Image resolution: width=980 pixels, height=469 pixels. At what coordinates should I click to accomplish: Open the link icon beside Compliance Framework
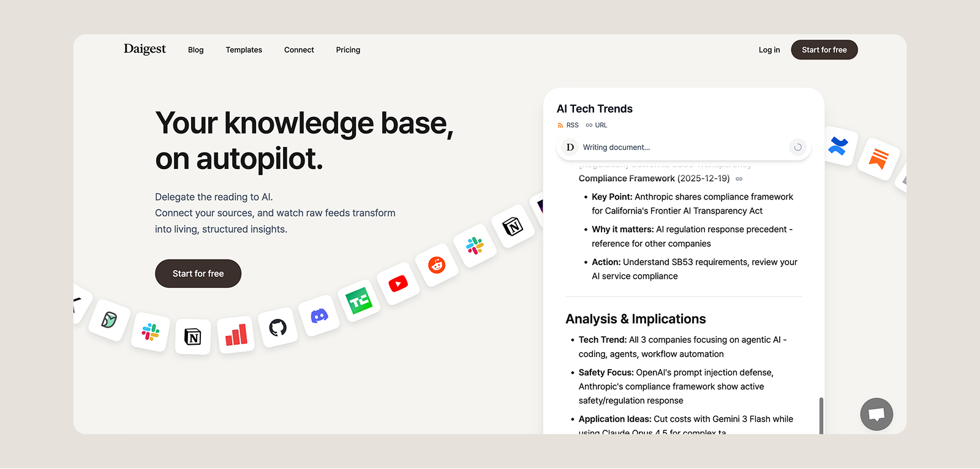point(739,179)
